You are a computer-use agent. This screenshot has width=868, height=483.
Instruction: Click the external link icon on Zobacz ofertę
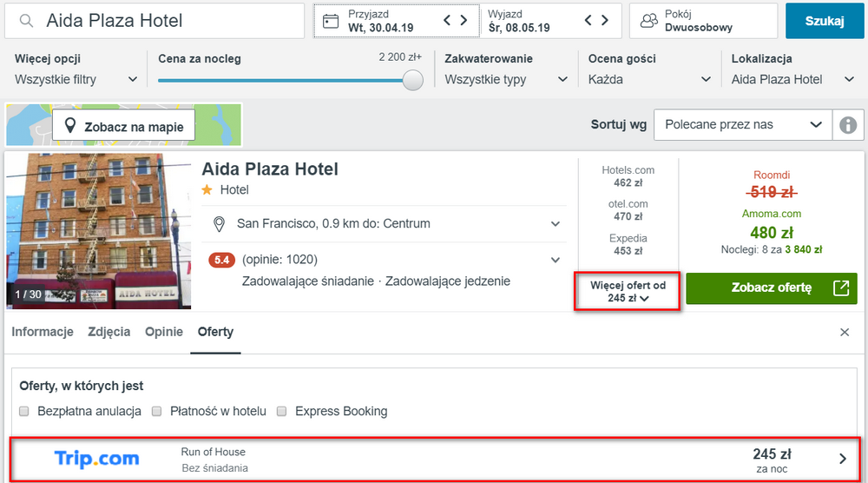click(841, 288)
